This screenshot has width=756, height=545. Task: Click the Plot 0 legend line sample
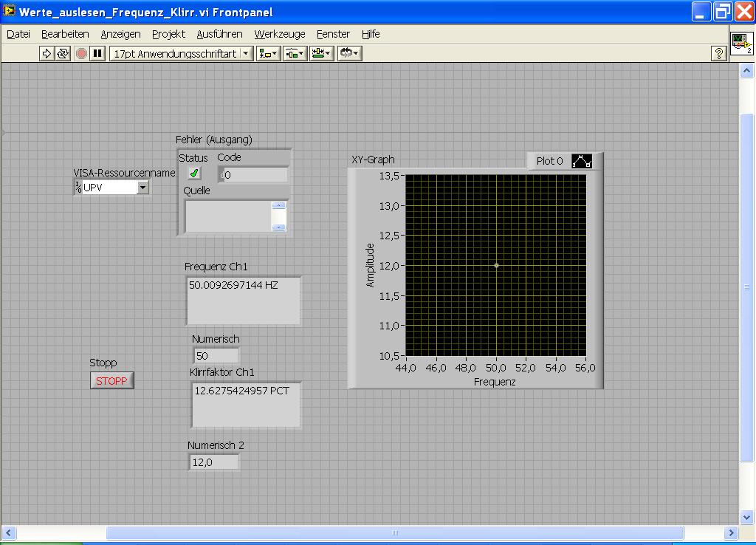point(582,161)
